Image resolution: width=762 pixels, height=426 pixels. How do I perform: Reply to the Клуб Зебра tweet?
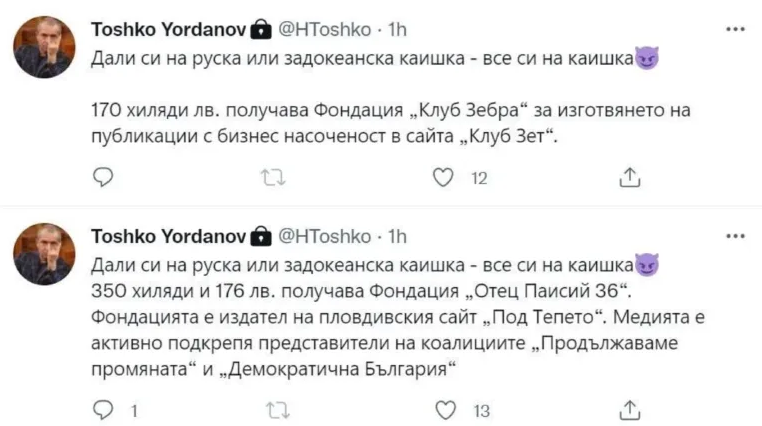[x=102, y=177]
